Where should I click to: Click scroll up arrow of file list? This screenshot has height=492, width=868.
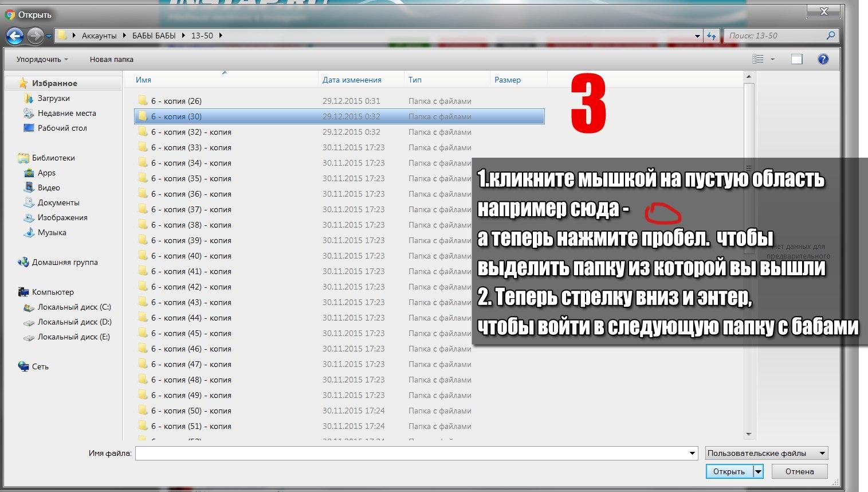pos(748,76)
